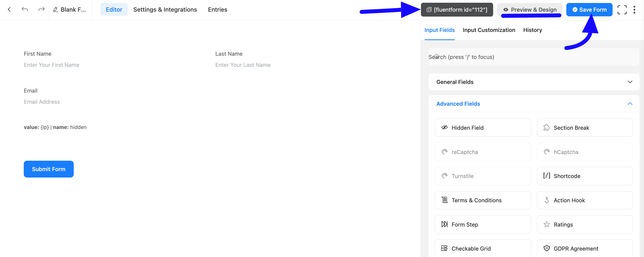Click the back arrow icon
The width and height of the screenshot is (644, 257).
click(x=9, y=9)
